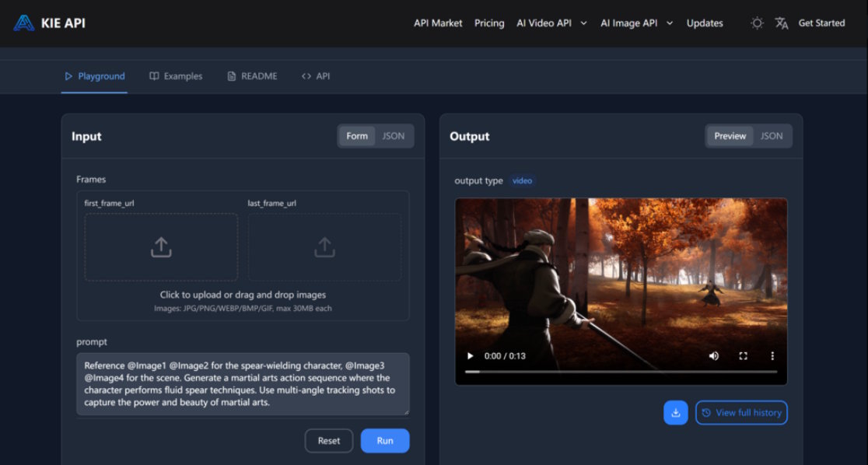Switch the Output panel to JSON view
The image size is (868, 465).
point(771,135)
